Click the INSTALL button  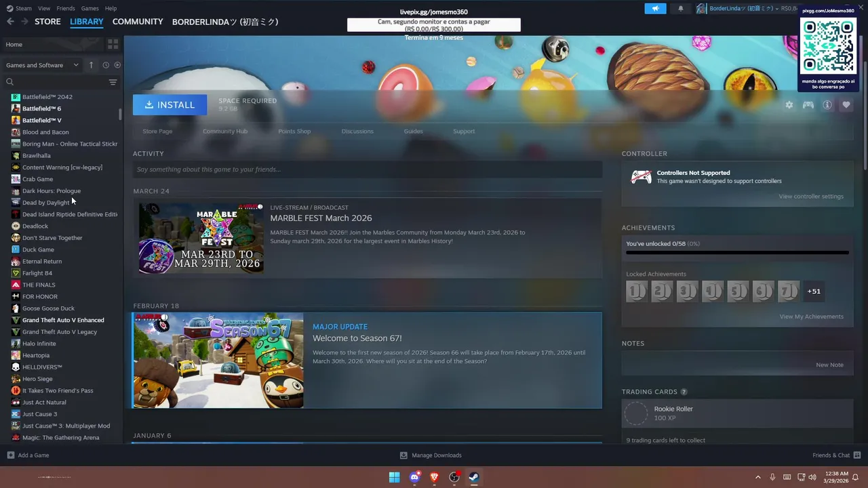(170, 105)
